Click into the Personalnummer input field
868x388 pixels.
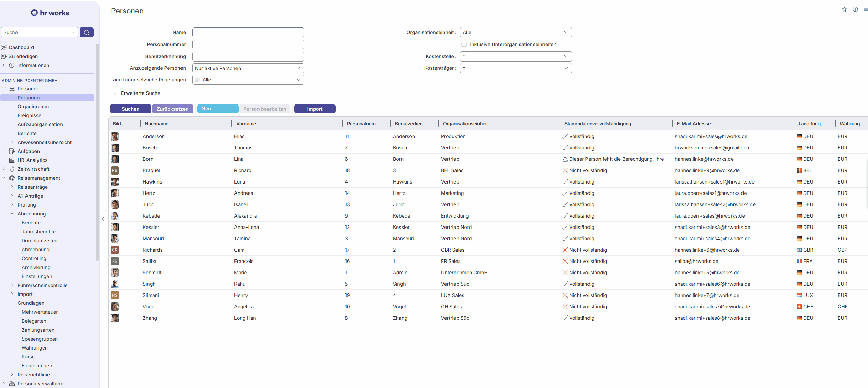click(x=248, y=44)
